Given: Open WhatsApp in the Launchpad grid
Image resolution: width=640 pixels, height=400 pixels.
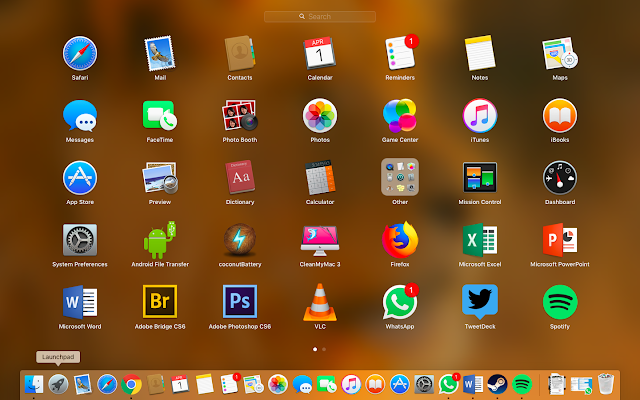Looking at the screenshot, I should coord(400,302).
